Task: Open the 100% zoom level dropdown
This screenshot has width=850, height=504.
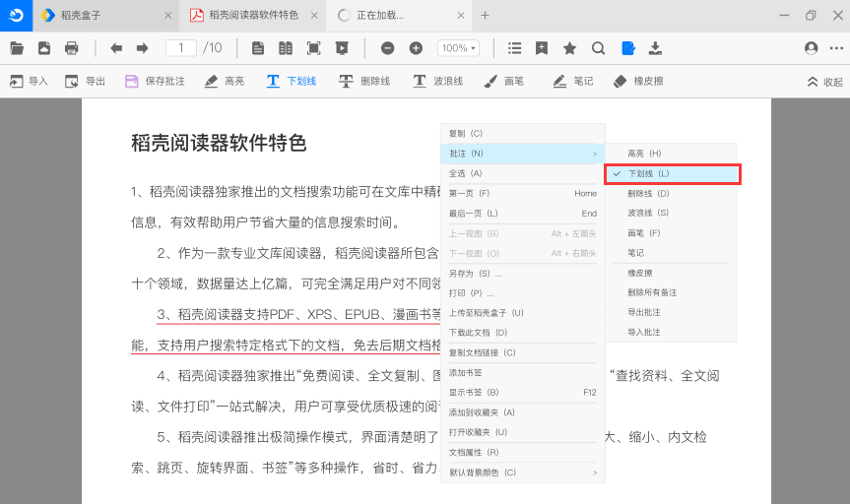Action: click(x=459, y=48)
